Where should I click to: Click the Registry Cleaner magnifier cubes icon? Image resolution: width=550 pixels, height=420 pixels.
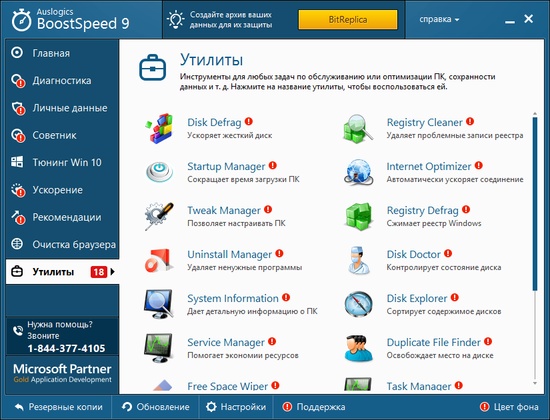358,128
